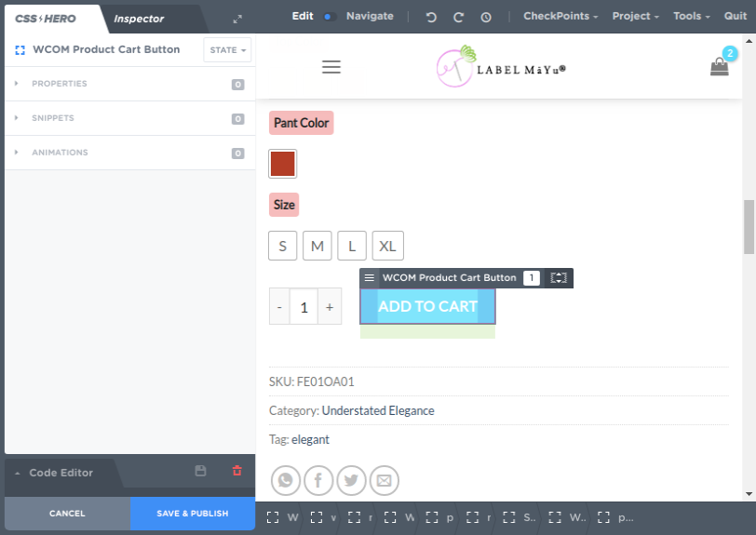
Task: Open the CheckPoints menu
Action: tap(560, 16)
